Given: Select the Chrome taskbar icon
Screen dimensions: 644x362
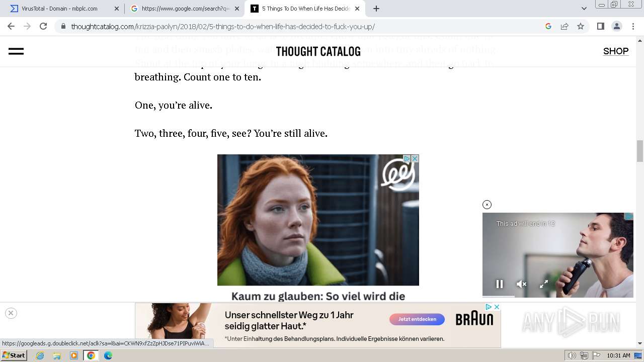Looking at the screenshot, I should click(91, 355).
